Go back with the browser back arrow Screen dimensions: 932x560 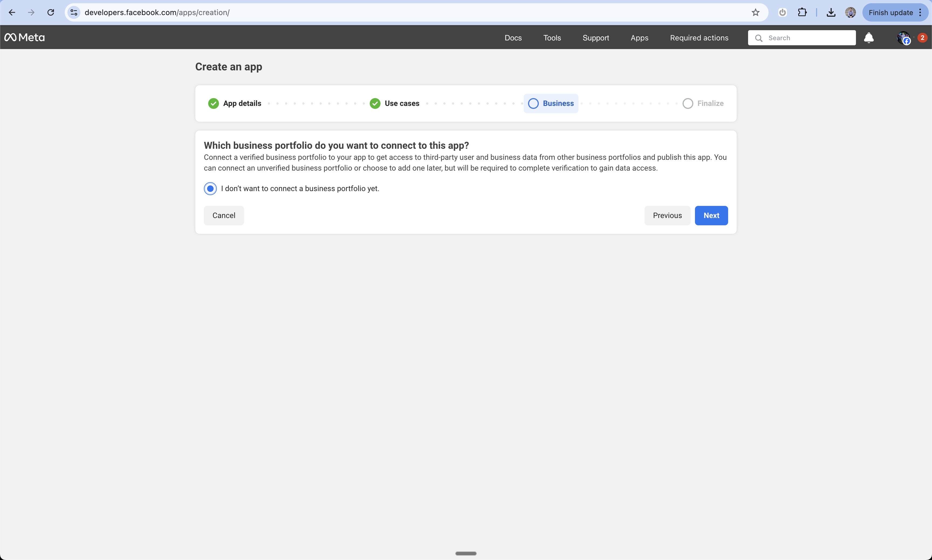pos(12,12)
